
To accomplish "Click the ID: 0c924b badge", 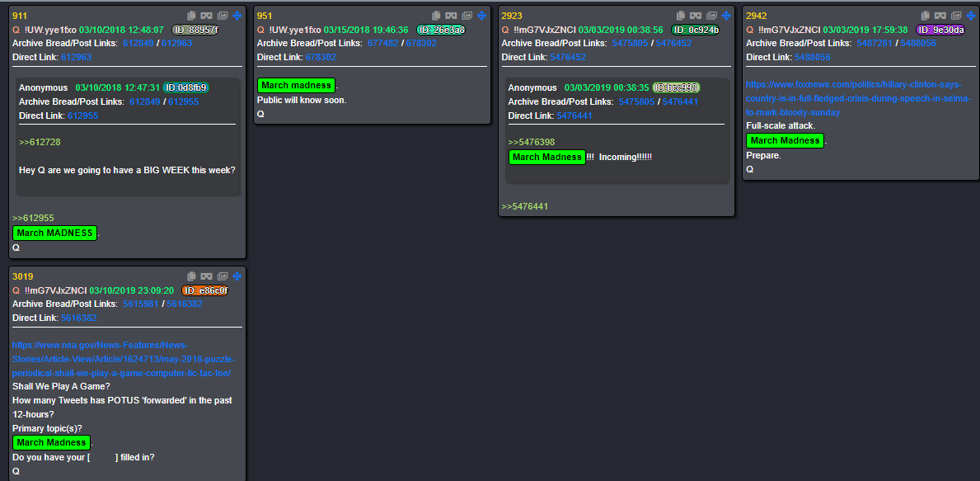I will (695, 30).
